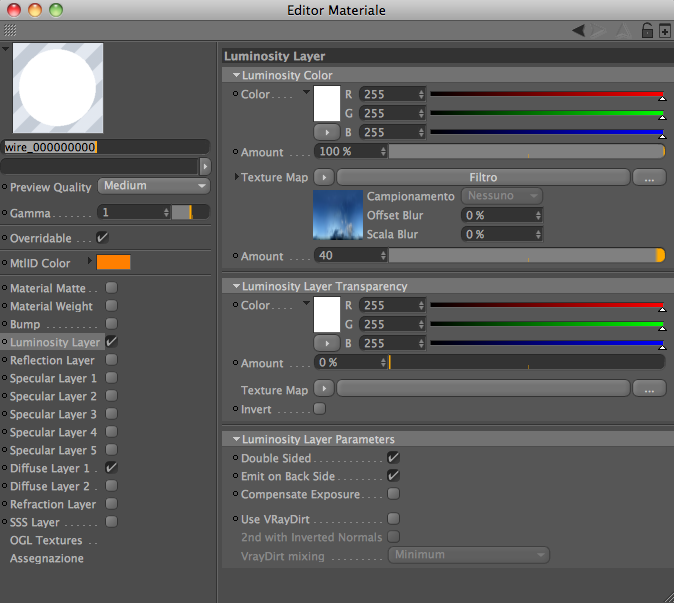Open the VrayDirt mixing dropdown

tap(469, 555)
